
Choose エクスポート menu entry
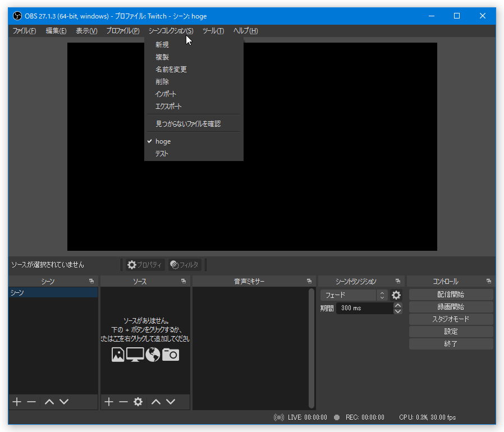[194, 107]
